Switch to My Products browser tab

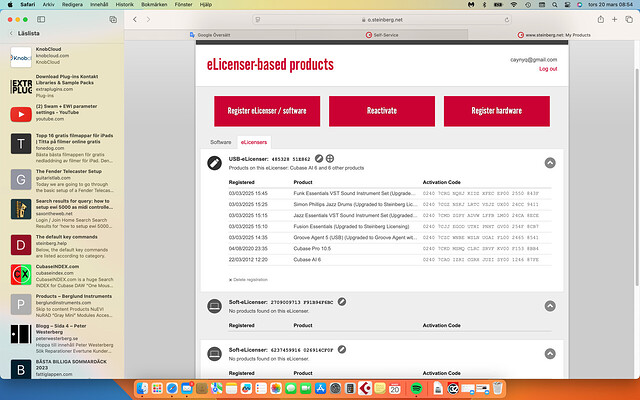pyautogui.click(x=553, y=35)
